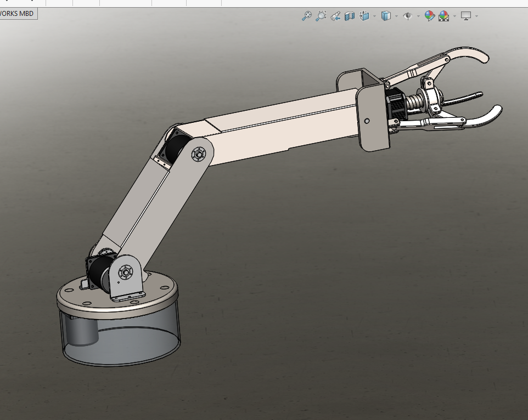This screenshot has height=420, width=528.
Task: Click the View Settings monitor icon
Action: tap(465, 16)
